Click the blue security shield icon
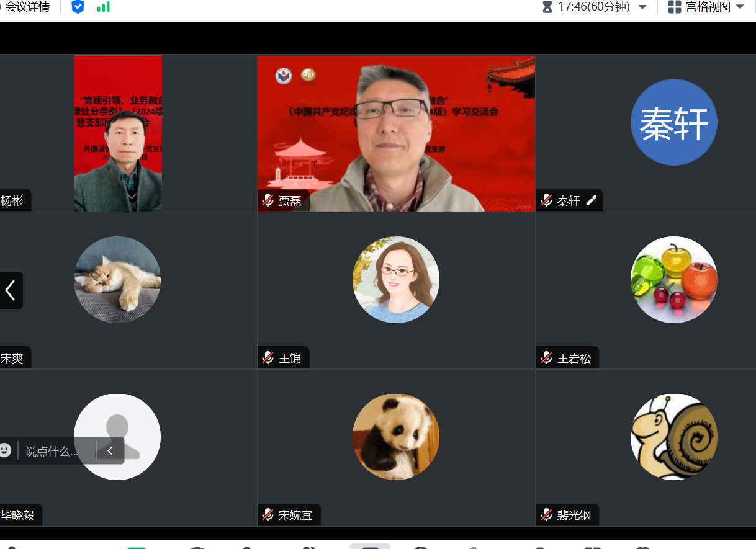Viewport: 756px width, 549px height. point(78,7)
